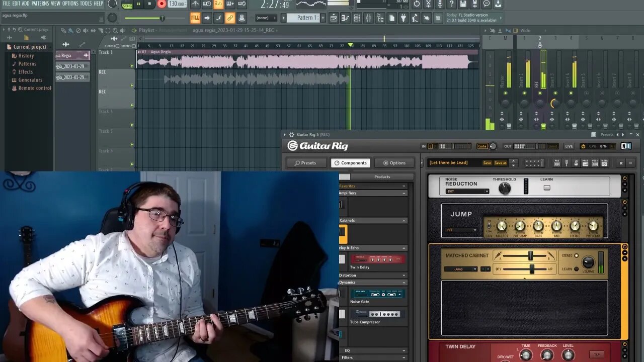Viewport: 644px width, 362px height.
Task: Open the JUMP amp INIT preset dropdown
Action: pos(461,230)
